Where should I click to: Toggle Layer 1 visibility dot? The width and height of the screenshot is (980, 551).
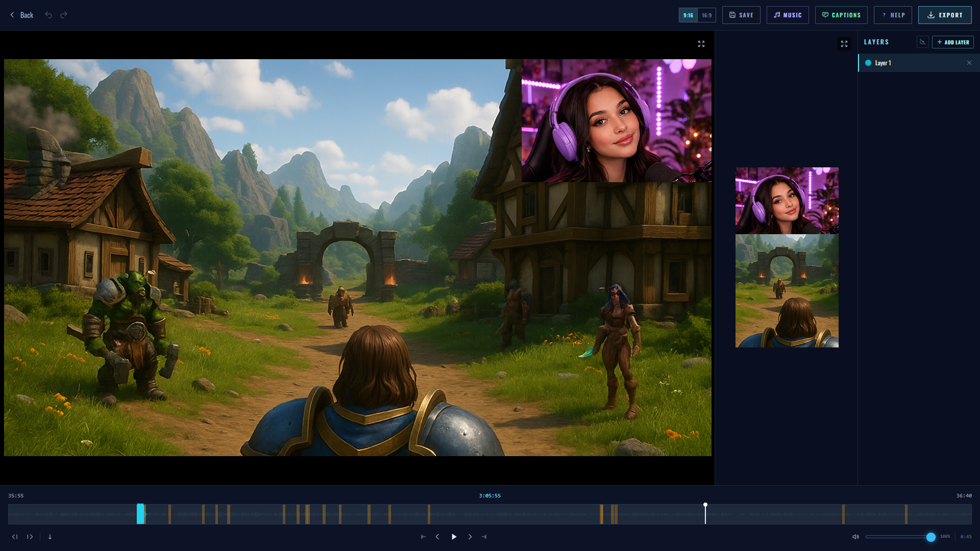pos(868,63)
